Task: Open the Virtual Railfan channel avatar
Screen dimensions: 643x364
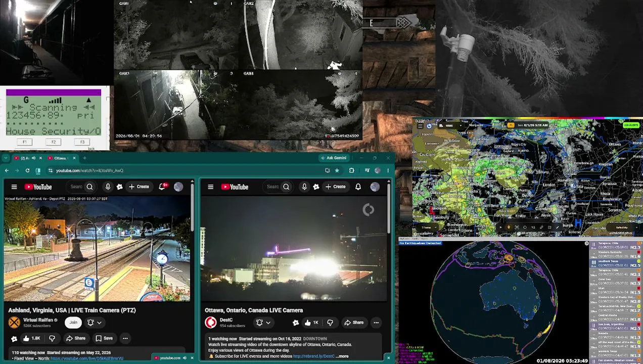Action: pyautogui.click(x=14, y=323)
